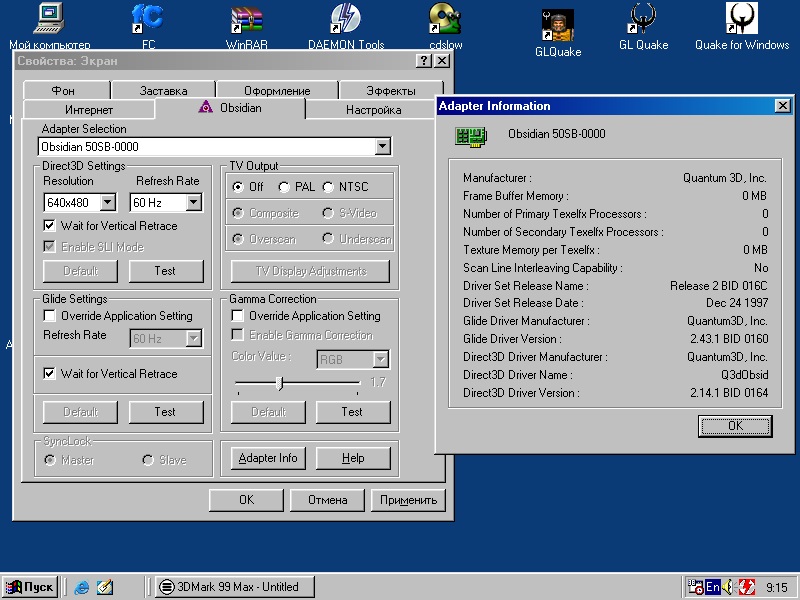Switch to the Настройка tab
800x600 pixels.
[x=373, y=110]
